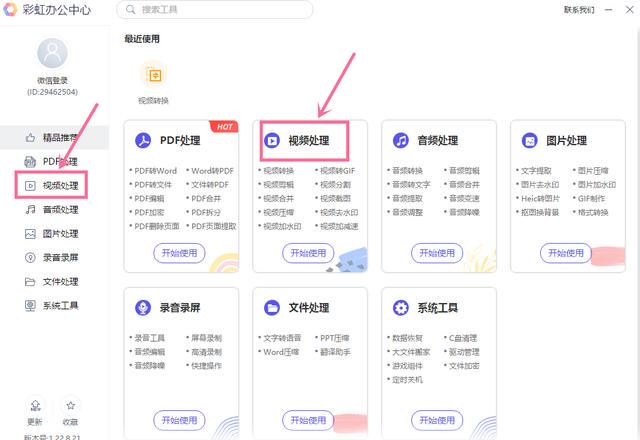Click 开始使用 on the 系统工具 card
The width and height of the screenshot is (640, 440).
(437, 420)
